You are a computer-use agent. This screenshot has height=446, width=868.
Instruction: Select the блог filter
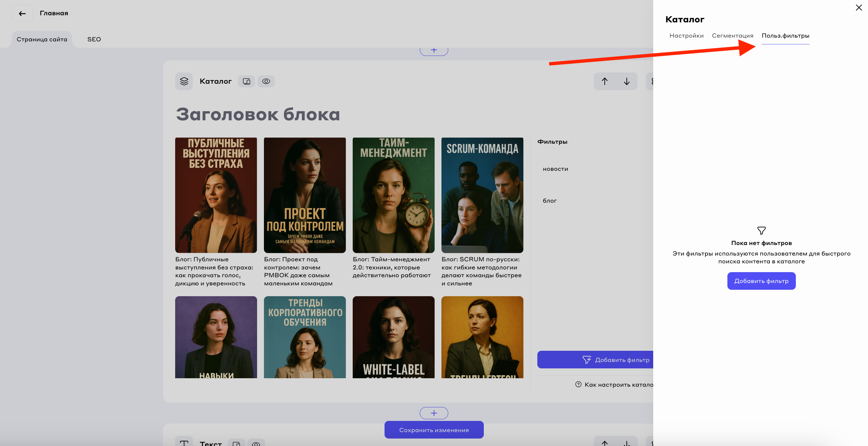coord(550,201)
